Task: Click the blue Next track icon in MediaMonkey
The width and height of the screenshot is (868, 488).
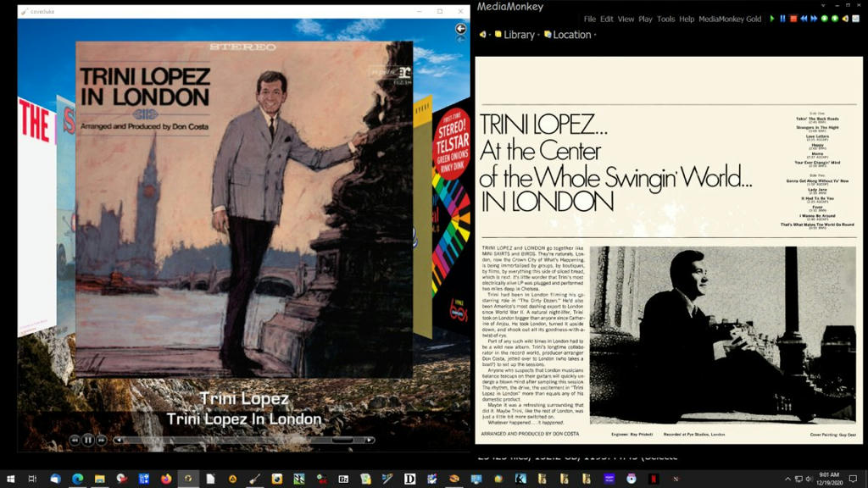Action: click(x=814, y=19)
